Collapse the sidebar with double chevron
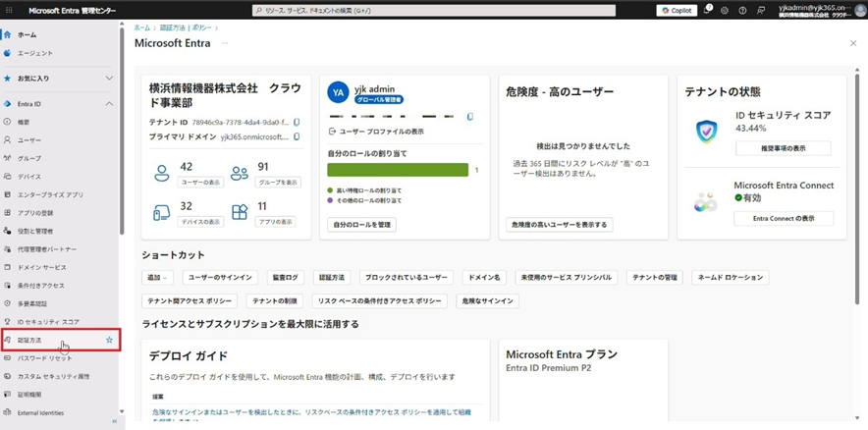 (x=114, y=422)
